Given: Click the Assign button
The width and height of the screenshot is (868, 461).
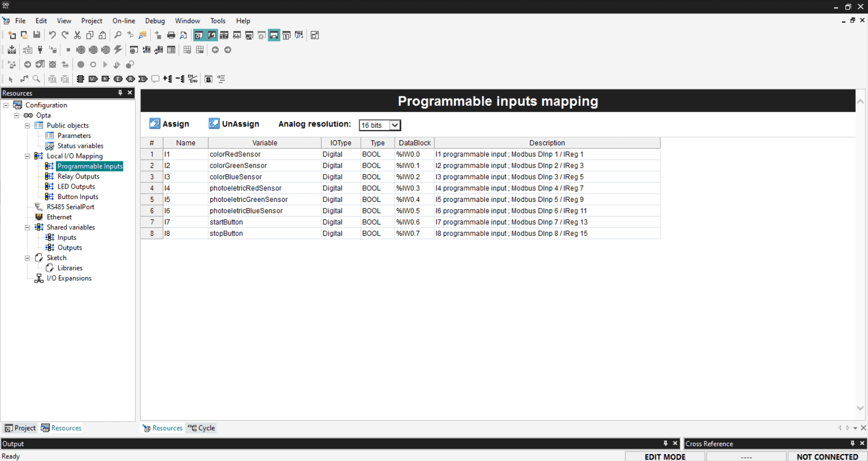Looking at the screenshot, I should (x=169, y=124).
